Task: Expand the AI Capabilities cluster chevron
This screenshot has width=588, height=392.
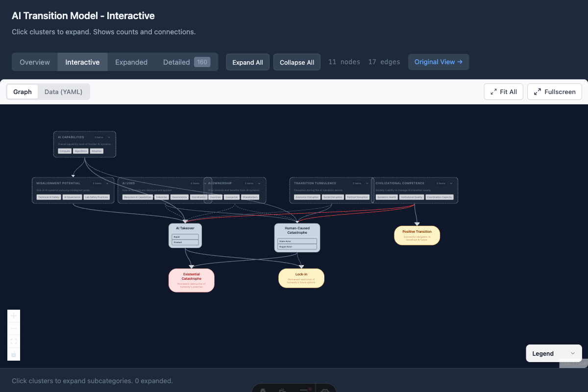Action: pyautogui.click(x=110, y=137)
